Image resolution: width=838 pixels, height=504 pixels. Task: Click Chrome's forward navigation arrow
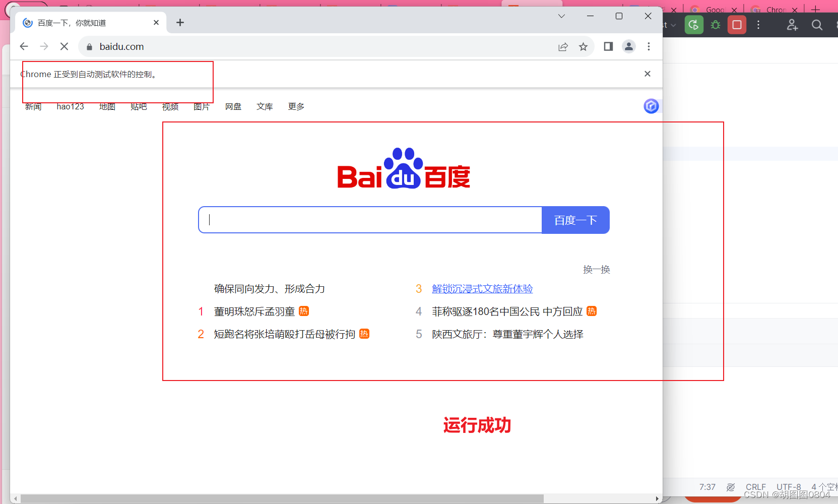tap(44, 46)
